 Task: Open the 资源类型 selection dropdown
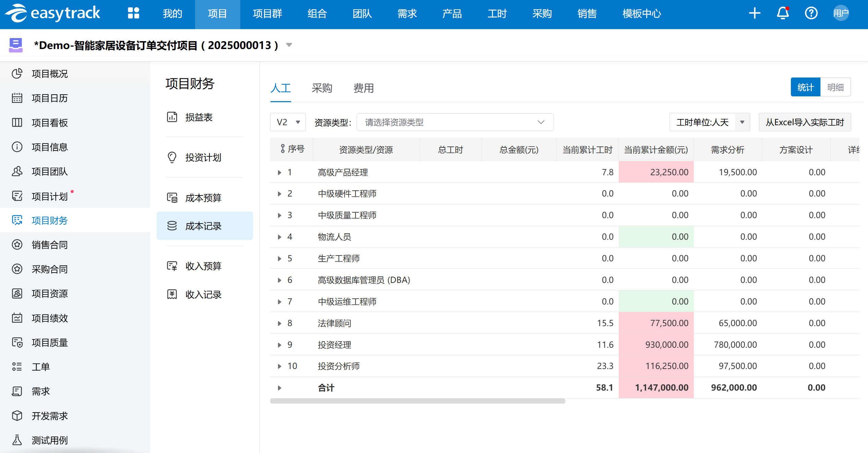(455, 122)
